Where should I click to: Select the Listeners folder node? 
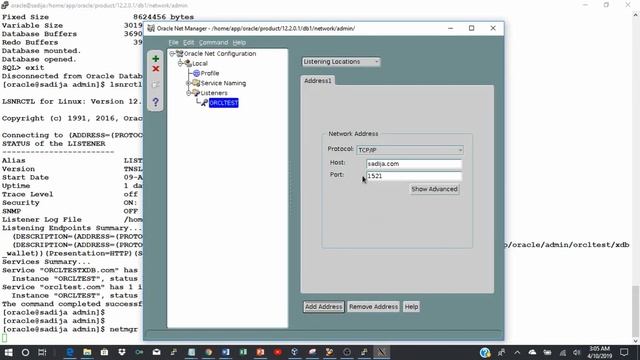214,93
